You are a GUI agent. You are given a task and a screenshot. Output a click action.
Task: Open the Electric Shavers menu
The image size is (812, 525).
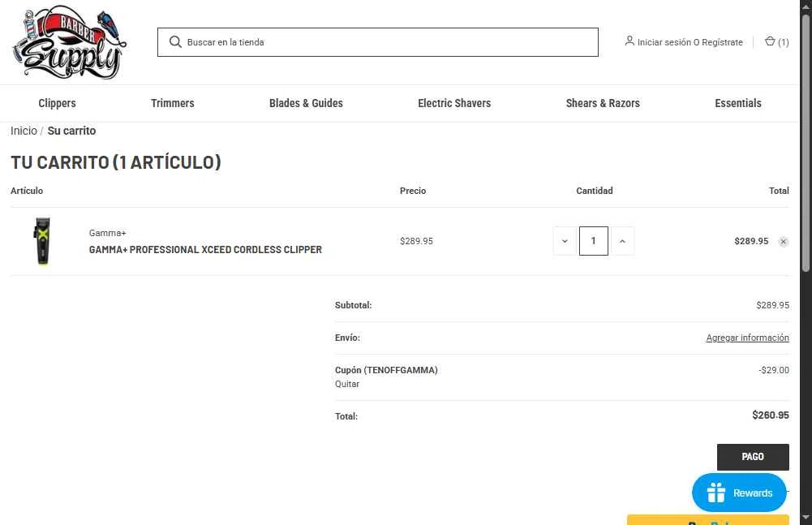pos(454,103)
